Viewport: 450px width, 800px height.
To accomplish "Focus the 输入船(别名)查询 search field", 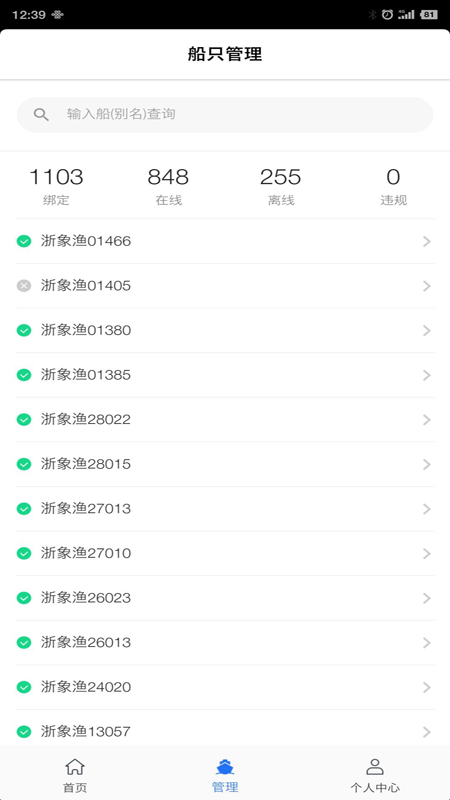I will pos(225,114).
